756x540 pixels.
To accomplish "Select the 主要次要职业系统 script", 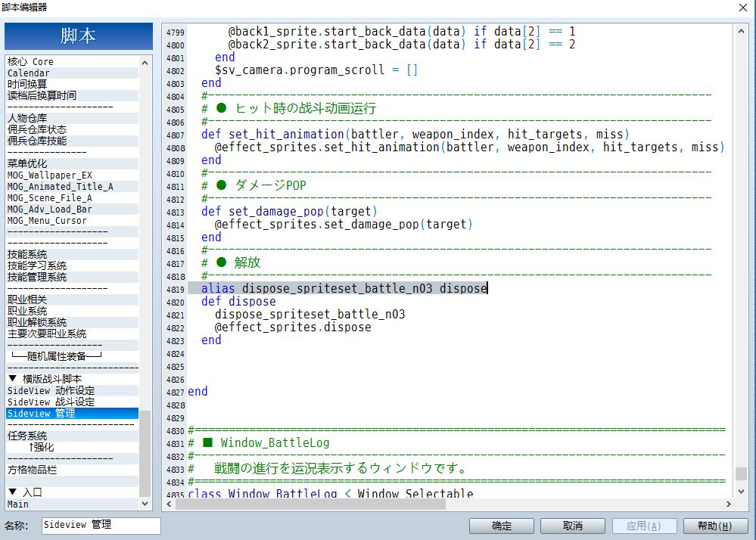I will 73,334.
